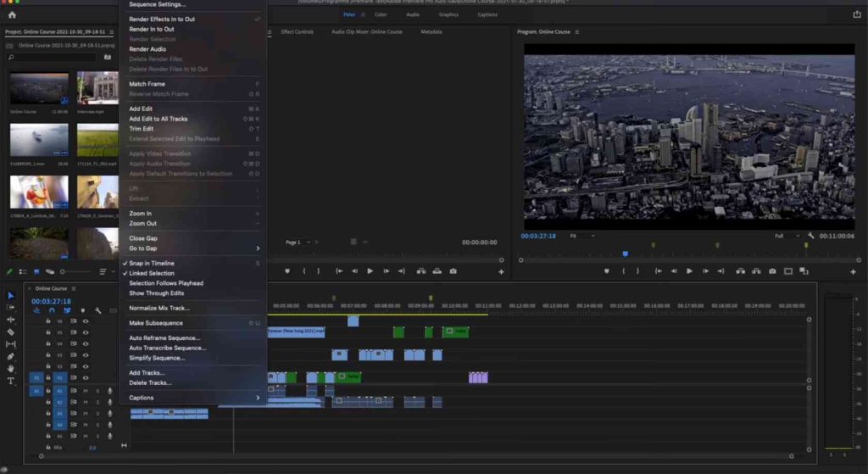This screenshot has width=868, height=474.
Task: Click Overwrite button in Source monitor
Action: (437, 271)
